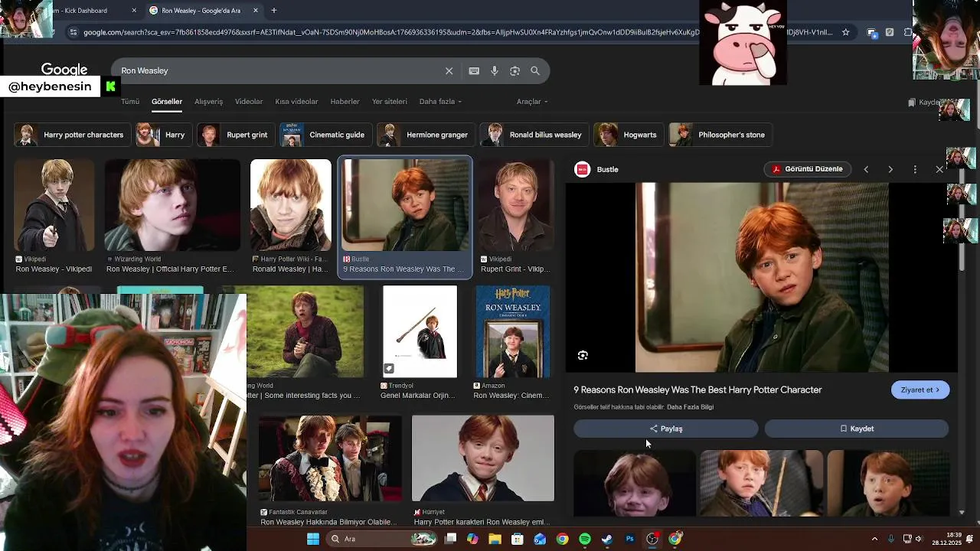
Task: Open the Yer siteleri tab
Action: [390, 101]
